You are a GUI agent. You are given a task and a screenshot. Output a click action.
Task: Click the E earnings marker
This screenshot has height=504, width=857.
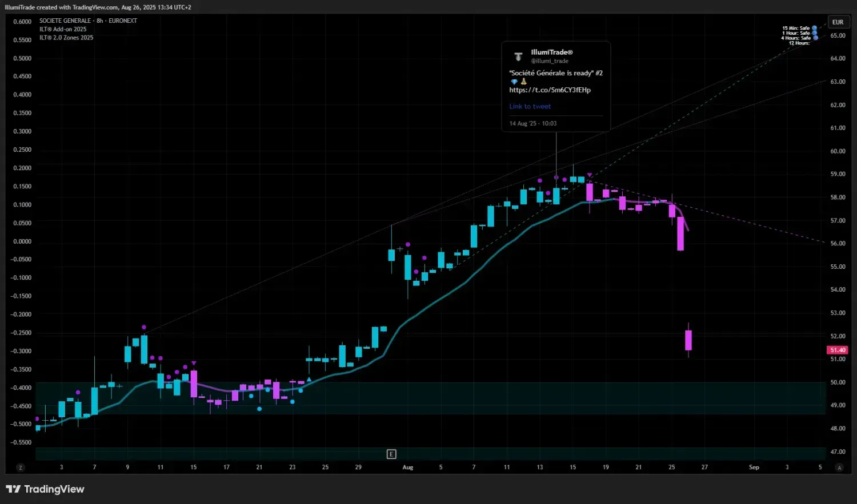coord(391,454)
